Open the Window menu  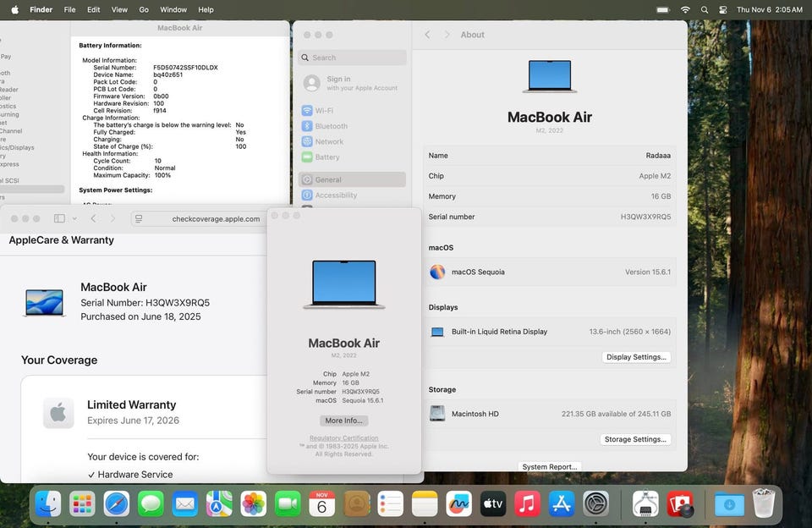pyautogui.click(x=173, y=9)
